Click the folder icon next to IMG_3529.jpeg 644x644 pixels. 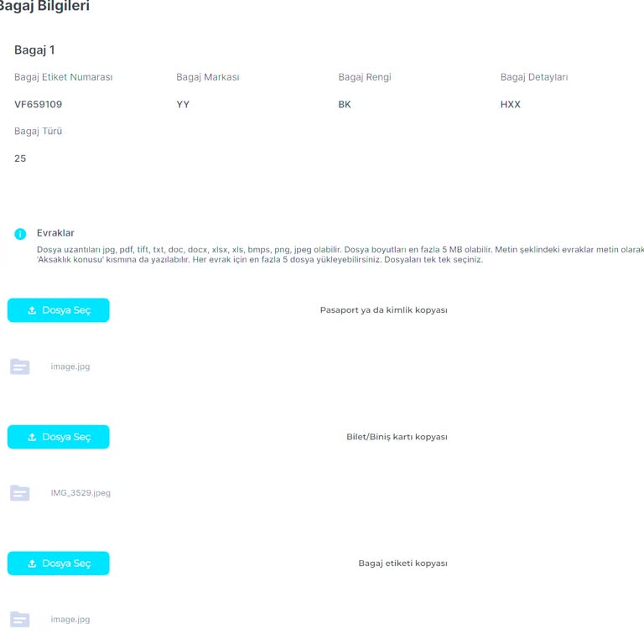[20, 493]
